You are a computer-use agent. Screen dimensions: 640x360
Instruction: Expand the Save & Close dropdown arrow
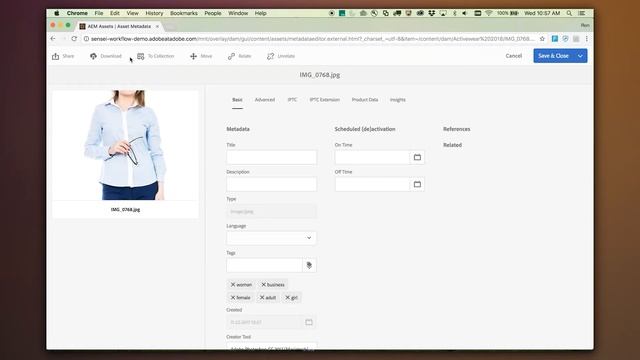pyautogui.click(x=580, y=56)
